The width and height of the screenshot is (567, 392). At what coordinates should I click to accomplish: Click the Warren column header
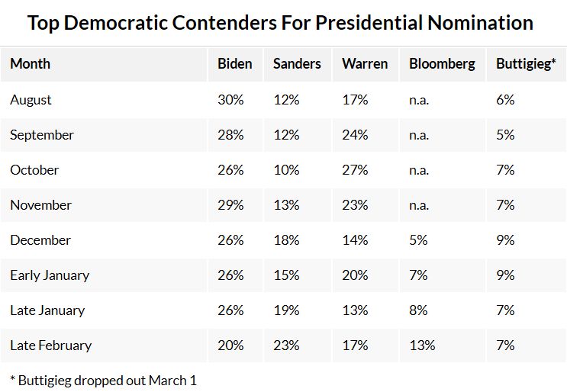pyautogui.click(x=365, y=64)
